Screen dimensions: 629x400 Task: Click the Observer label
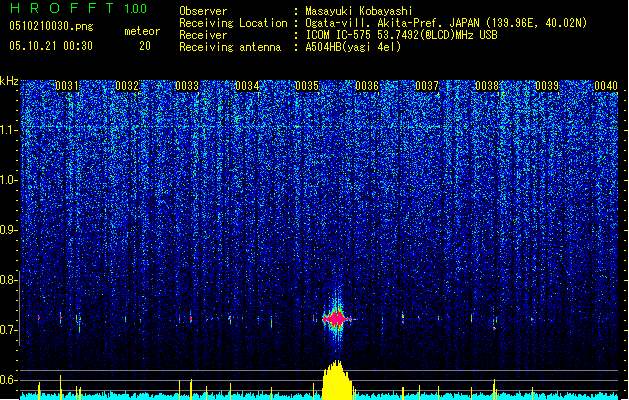click(203, 11)
